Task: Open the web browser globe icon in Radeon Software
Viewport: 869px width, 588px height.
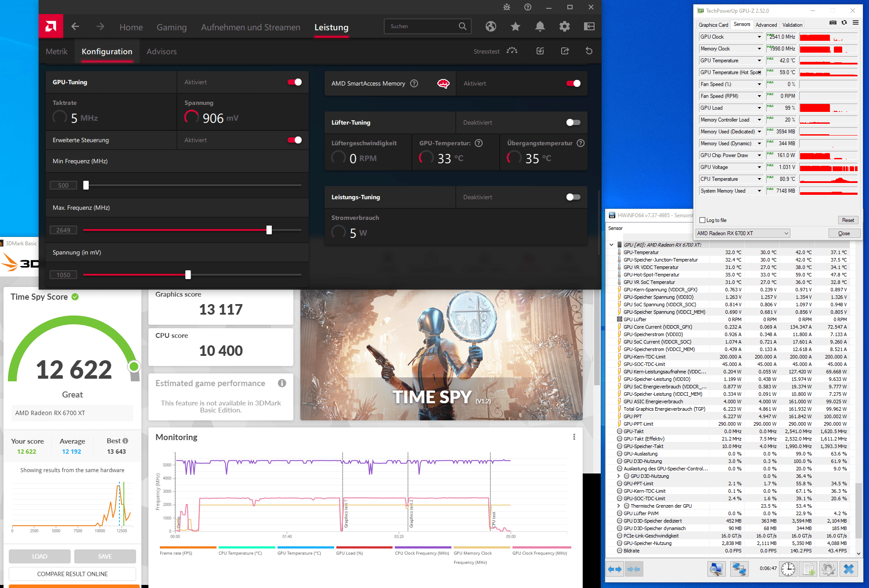Action: pos(491,27)
